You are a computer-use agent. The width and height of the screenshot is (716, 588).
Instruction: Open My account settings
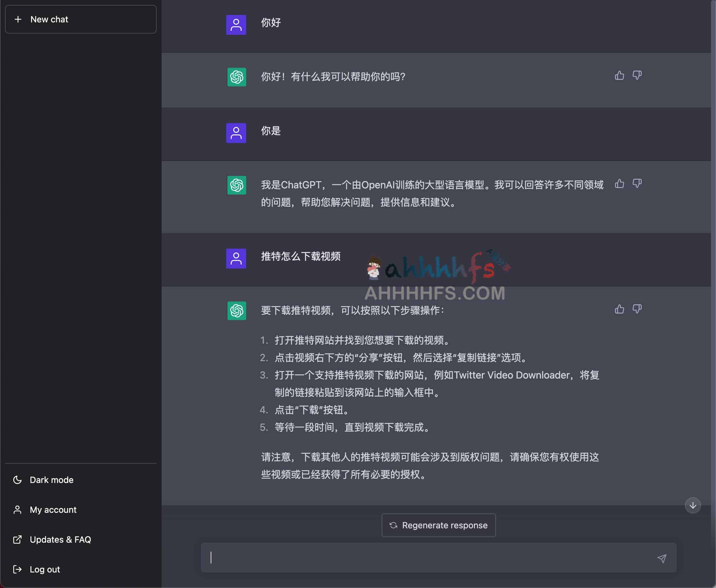[x=53, y=509]
